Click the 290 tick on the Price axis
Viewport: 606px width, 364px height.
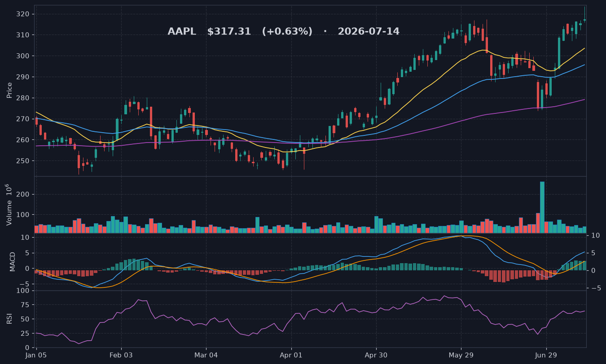[23, 77]
